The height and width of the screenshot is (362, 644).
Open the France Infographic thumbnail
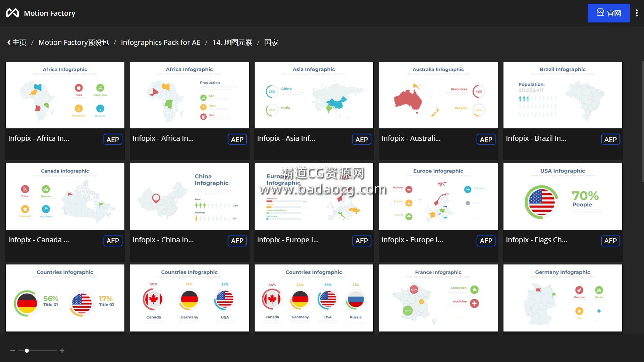[x=438, y=298]
